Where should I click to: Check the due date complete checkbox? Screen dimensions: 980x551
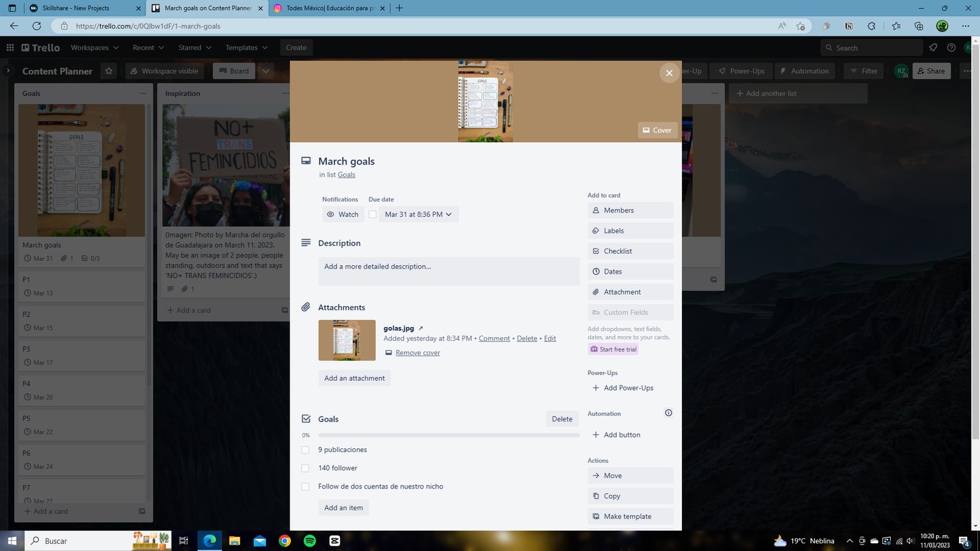coord(373,214)
